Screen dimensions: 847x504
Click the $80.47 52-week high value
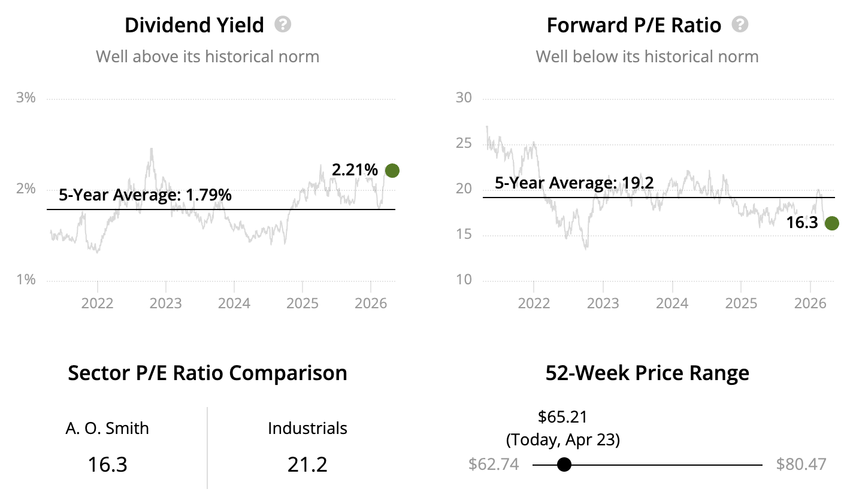coord(801,464)
